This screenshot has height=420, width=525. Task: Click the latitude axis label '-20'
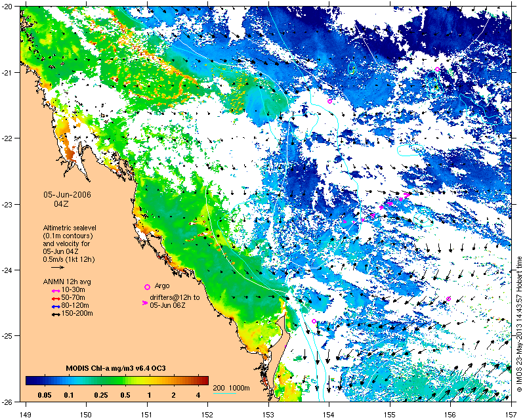(x=7, y=7)
